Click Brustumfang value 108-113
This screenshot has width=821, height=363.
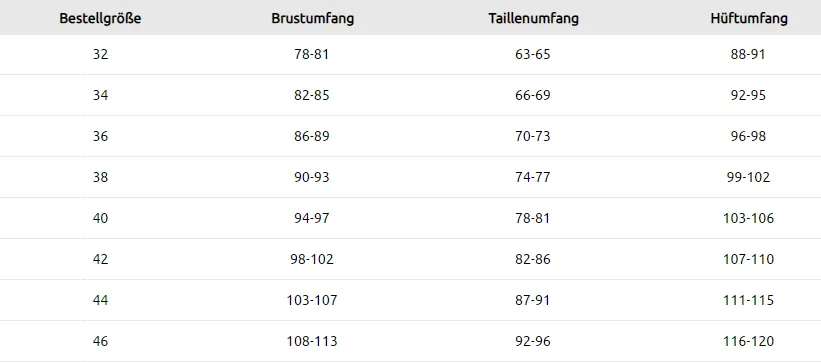click(x=312, y=341)
